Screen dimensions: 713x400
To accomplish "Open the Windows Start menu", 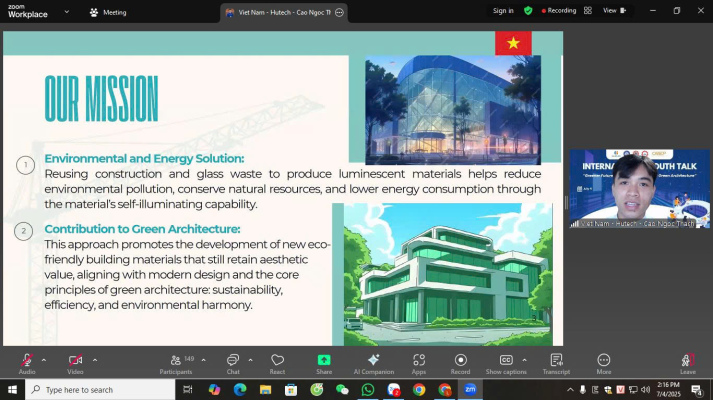I will [12, 390].
